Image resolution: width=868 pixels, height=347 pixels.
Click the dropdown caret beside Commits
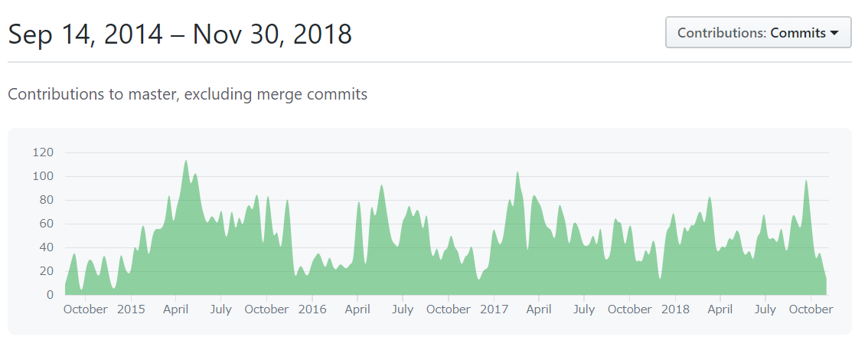pos(834,33)
